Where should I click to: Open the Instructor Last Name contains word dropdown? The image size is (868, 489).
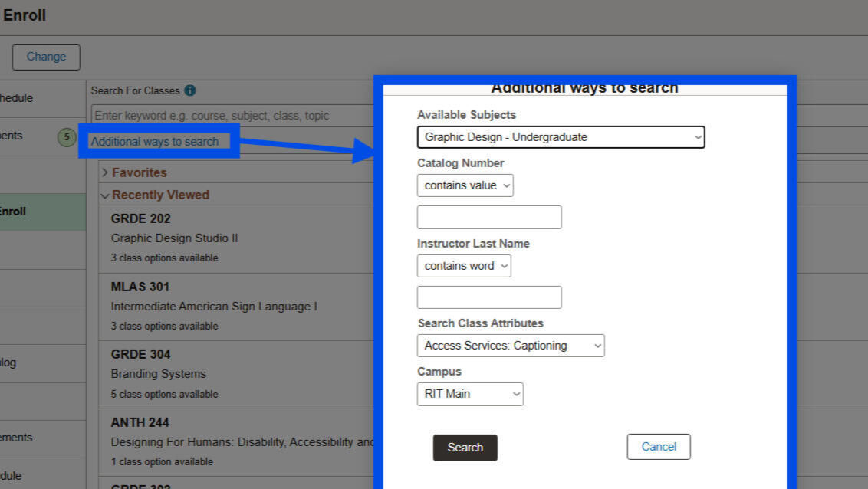point(464,266)
